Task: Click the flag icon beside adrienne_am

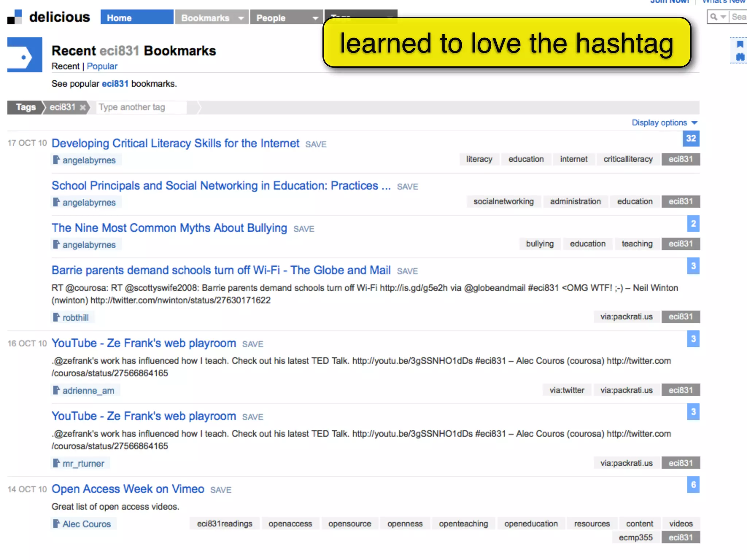Action: (56, 390)
